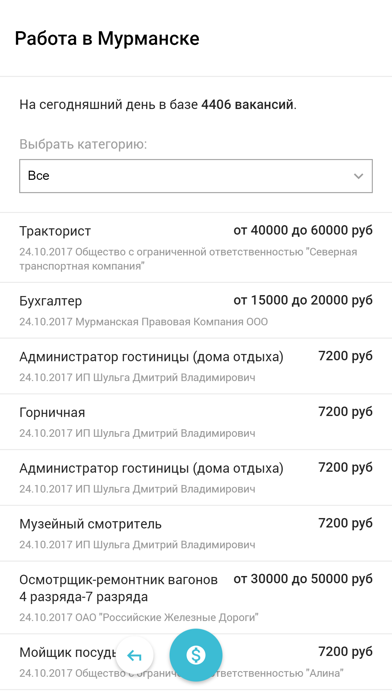Tap the back arrow floating button
This screenshot has width=392, height=696.
point(134,655)
